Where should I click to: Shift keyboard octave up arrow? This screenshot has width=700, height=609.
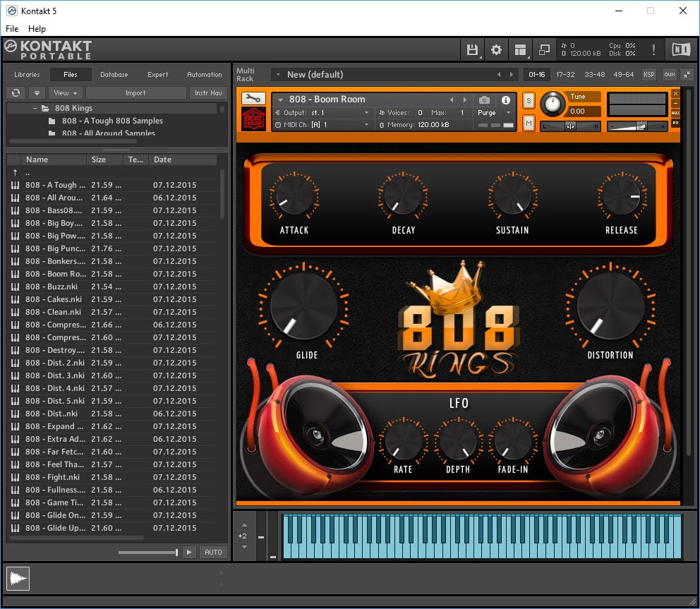coord(244,526)
